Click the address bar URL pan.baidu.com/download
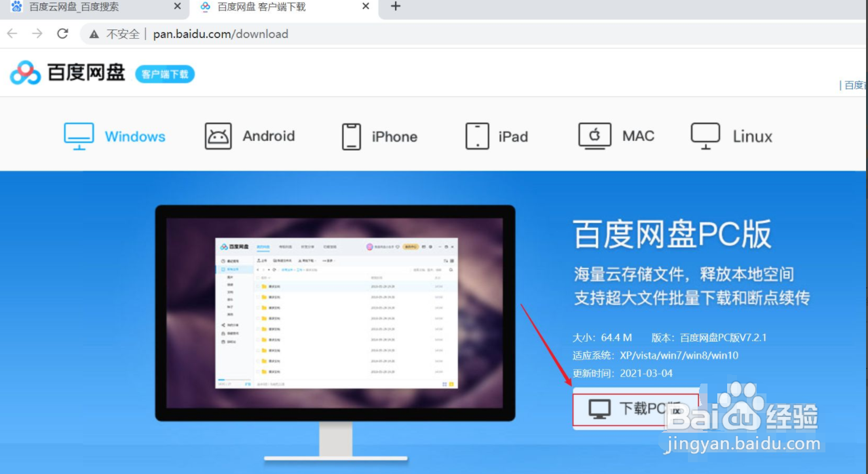This screenshot has width=868, height=474. pyautogui.click(x=221, y=34)
